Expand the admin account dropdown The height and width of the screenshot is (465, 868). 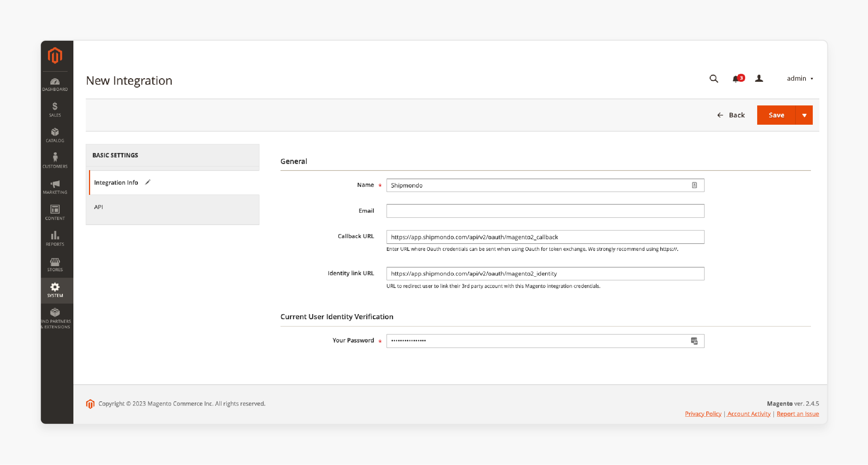[800, 79]
